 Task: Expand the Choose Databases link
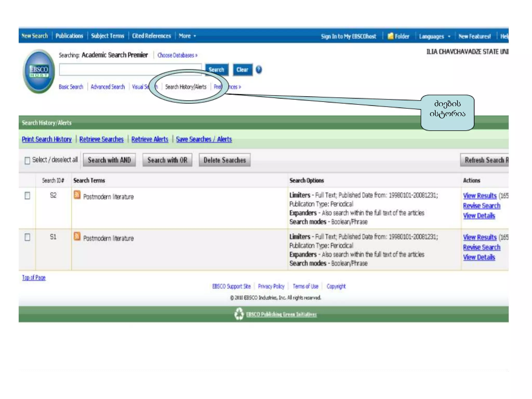click(177, 55)
